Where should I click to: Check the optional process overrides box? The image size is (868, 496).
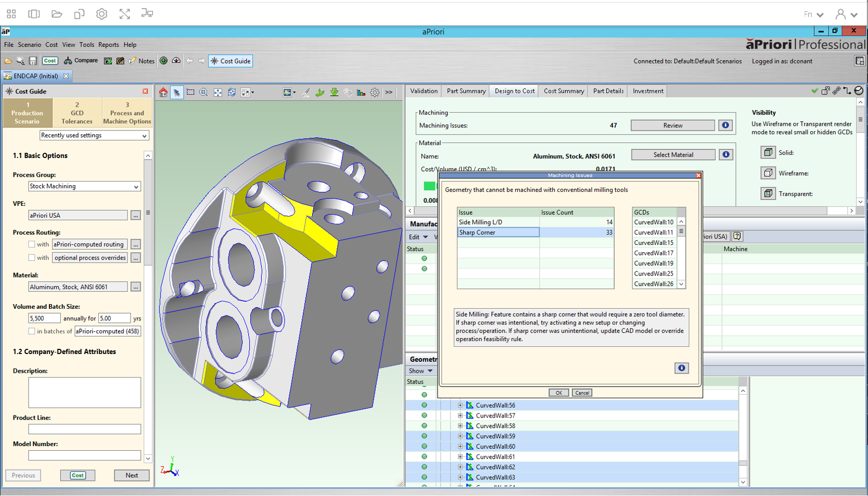(32, 258)
